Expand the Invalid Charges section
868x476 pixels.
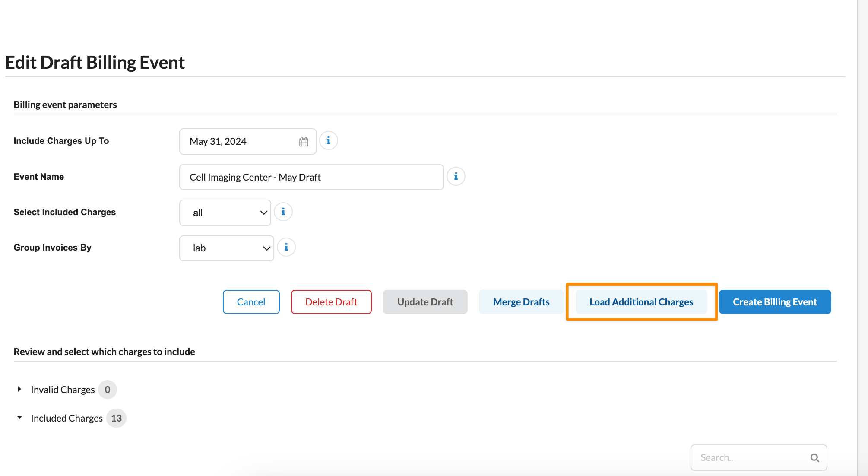(19, 389)
